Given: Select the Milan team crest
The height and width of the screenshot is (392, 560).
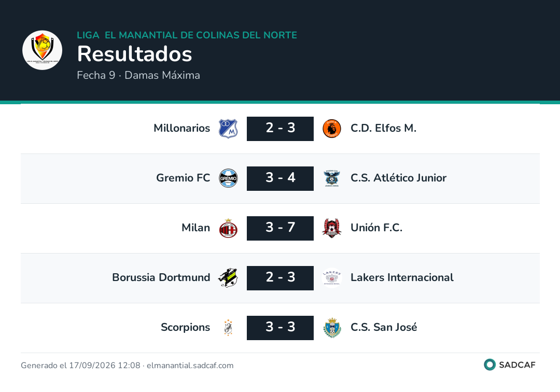Looking at the screenshot, I should pos(228,228).
